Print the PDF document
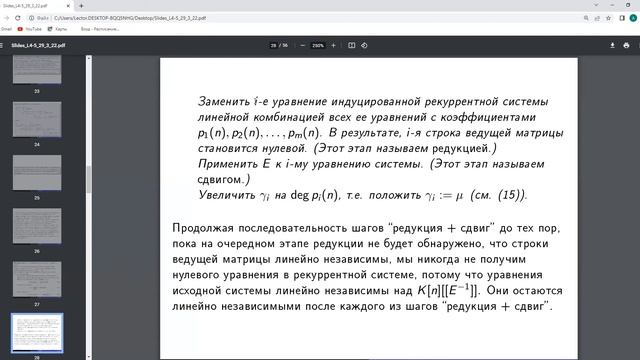 click(626, 45)
